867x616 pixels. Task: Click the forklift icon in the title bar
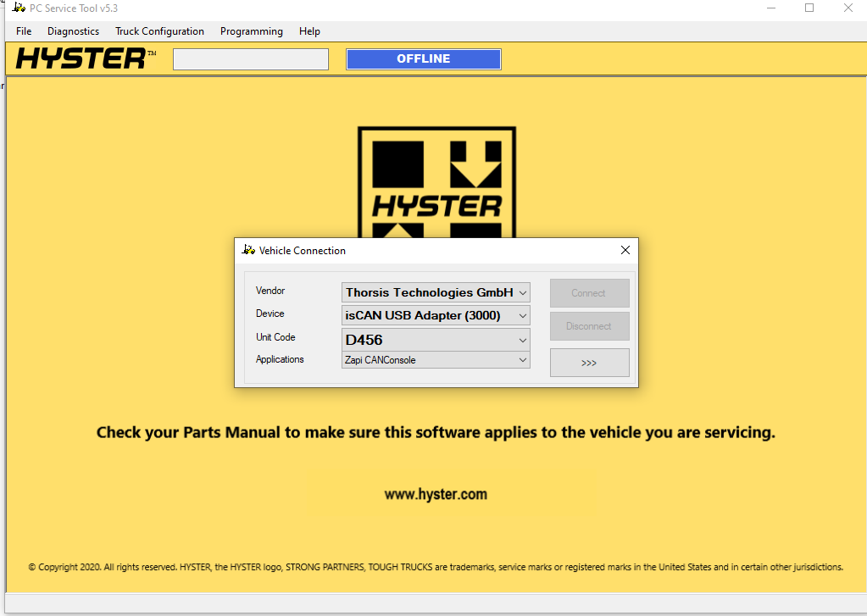coord(18,8)
